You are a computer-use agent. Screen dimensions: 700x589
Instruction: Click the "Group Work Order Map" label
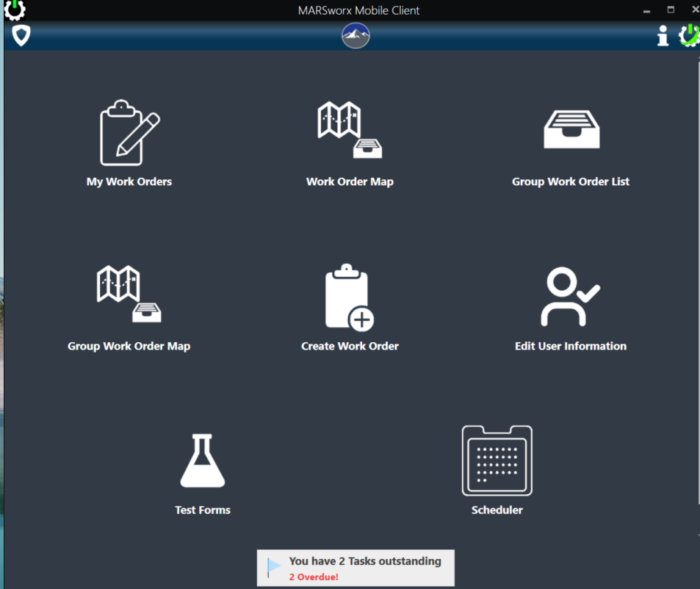(129, 346)
